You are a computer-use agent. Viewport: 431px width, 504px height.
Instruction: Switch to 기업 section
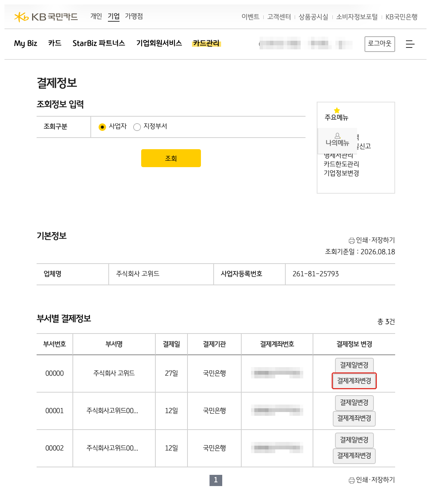(x=114, y=16)
